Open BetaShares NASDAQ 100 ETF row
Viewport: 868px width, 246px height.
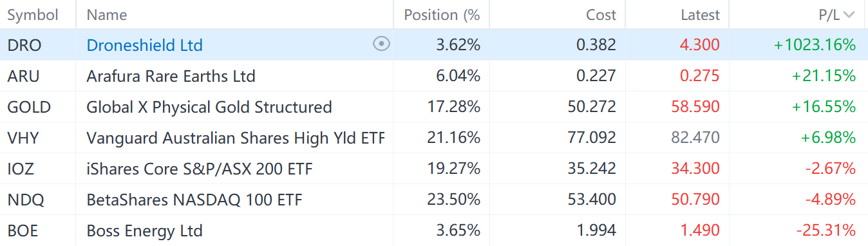(434, 200)
